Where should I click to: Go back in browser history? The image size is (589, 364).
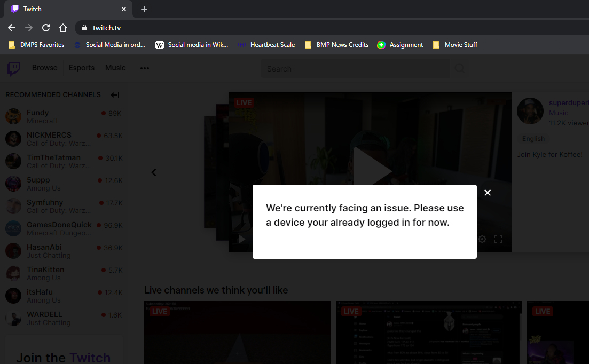click(x=12, y=28)
